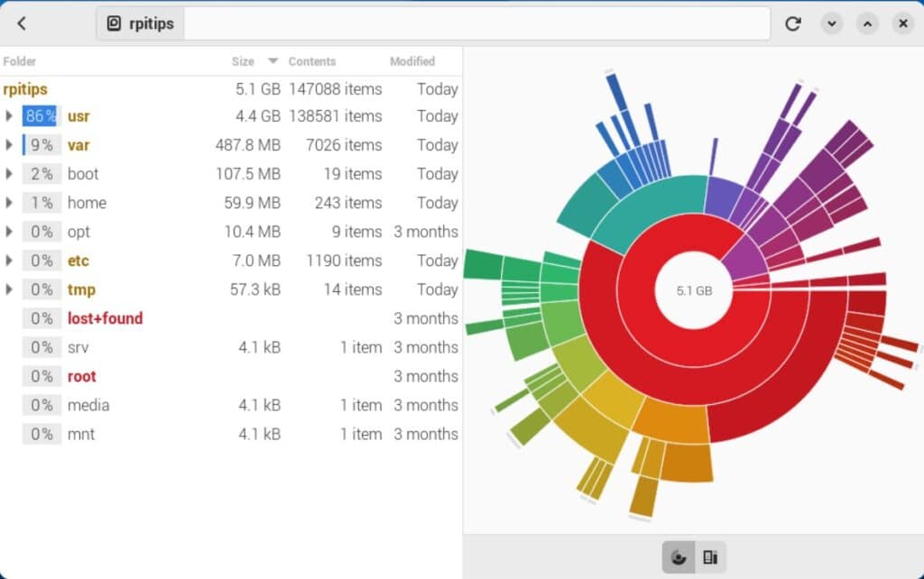Expand the var folder
Screen dimensions: 924x579
pos(9,144)
